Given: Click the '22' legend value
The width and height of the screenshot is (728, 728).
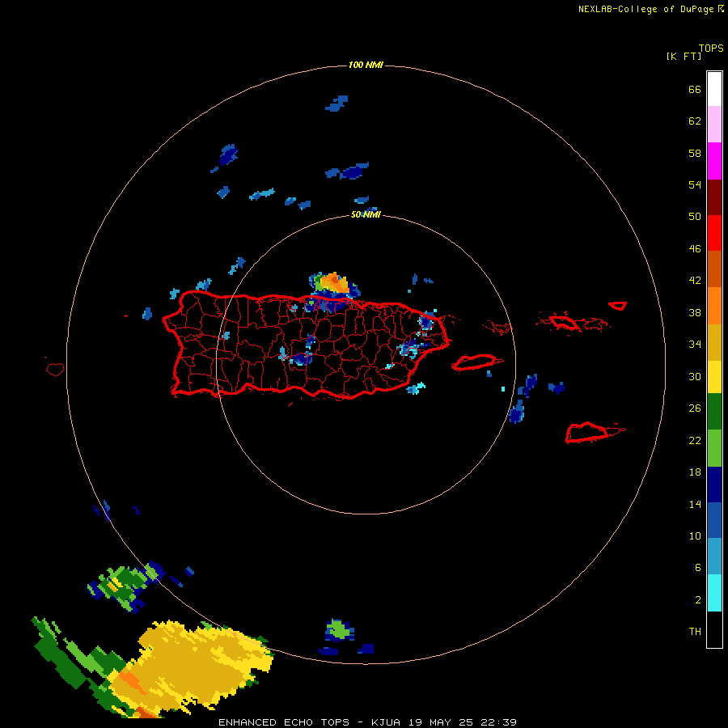Looking at the screenshot, I should [x=695, y=440].
